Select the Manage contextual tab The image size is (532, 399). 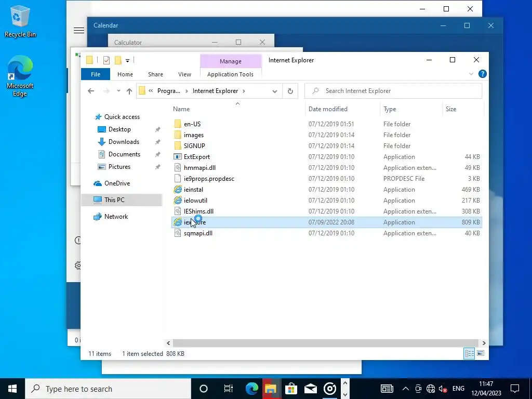230,61
